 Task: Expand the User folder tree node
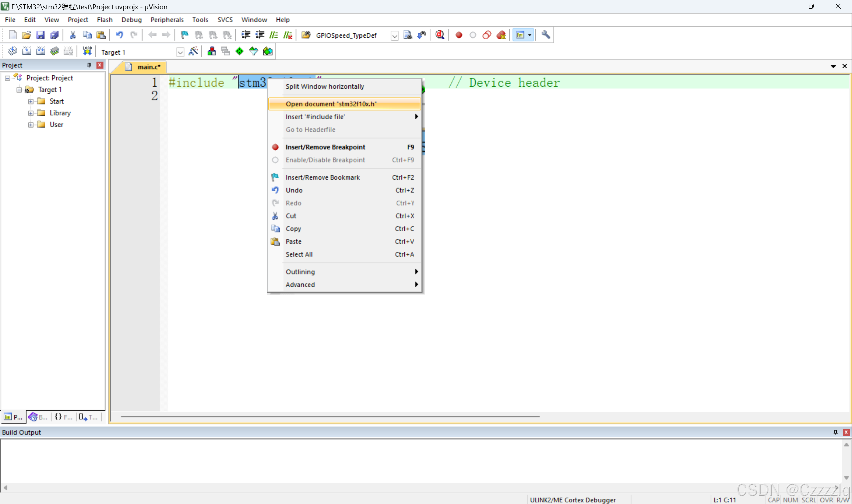31,125
